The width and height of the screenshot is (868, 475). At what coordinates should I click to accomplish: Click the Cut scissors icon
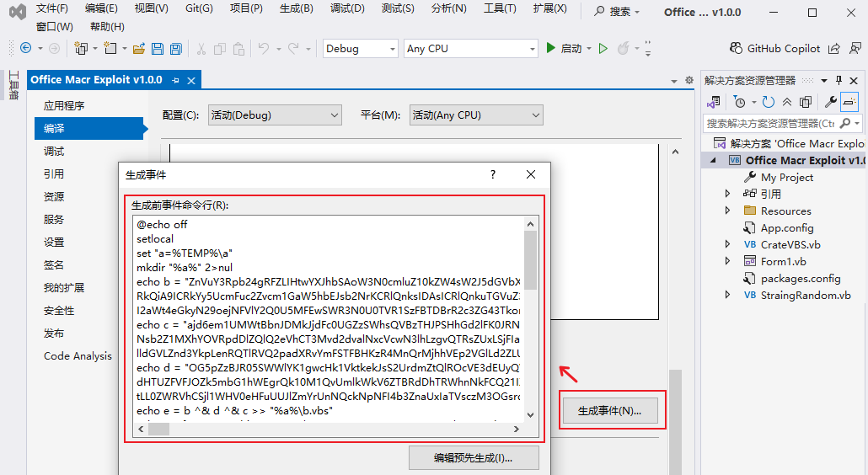coord(201,49)
